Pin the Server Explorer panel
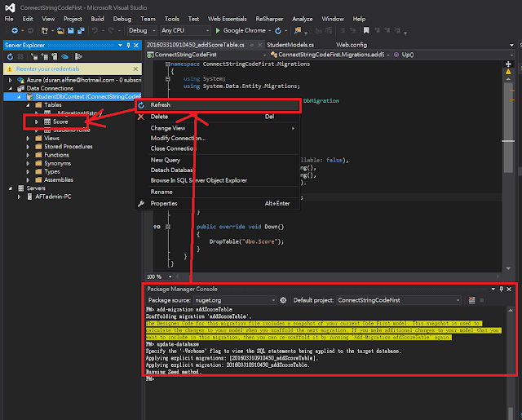The height and width of the screenshot is (420, 522). pos(127,45)
